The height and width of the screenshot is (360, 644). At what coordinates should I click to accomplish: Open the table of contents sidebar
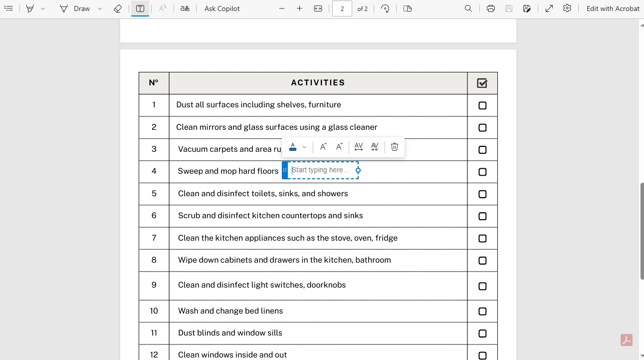pyautogui.click(x=8, y=8)
